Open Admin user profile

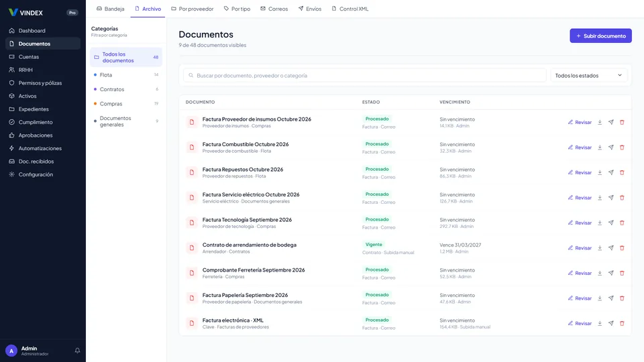28,351
